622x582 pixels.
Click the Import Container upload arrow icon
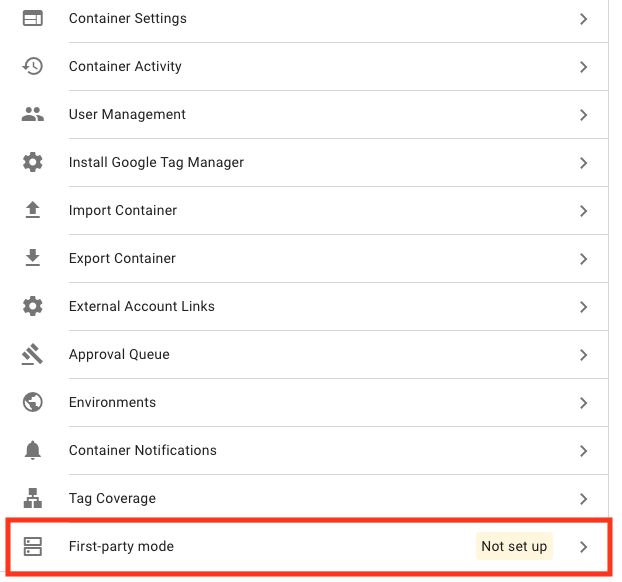point(33,210)
